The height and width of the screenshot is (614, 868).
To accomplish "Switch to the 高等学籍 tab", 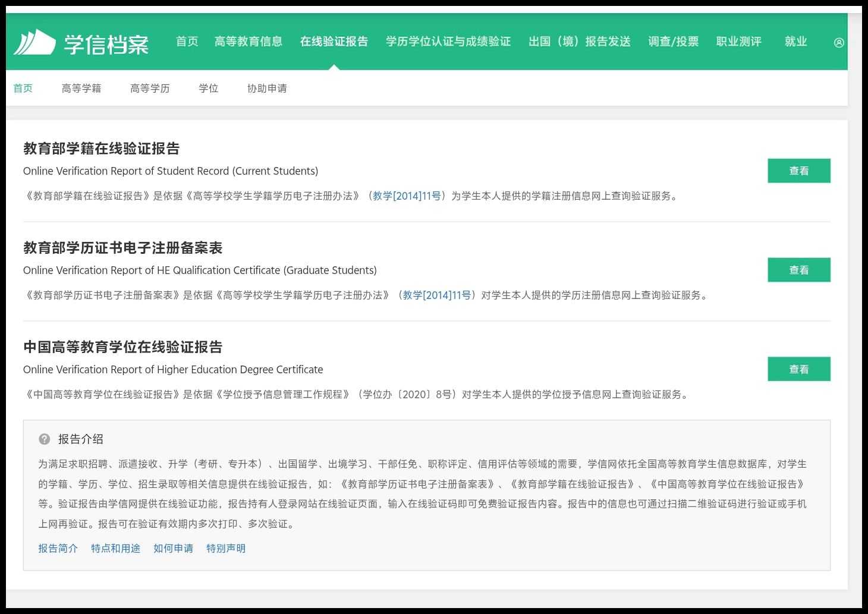I will coord(81,89).
